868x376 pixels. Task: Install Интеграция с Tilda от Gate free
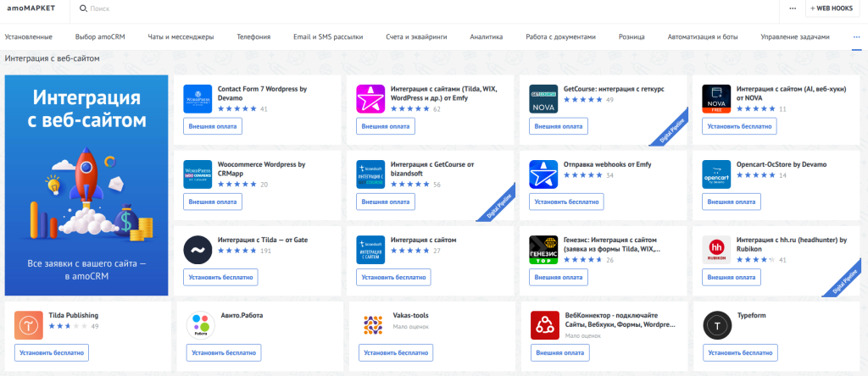pos(221,277)
